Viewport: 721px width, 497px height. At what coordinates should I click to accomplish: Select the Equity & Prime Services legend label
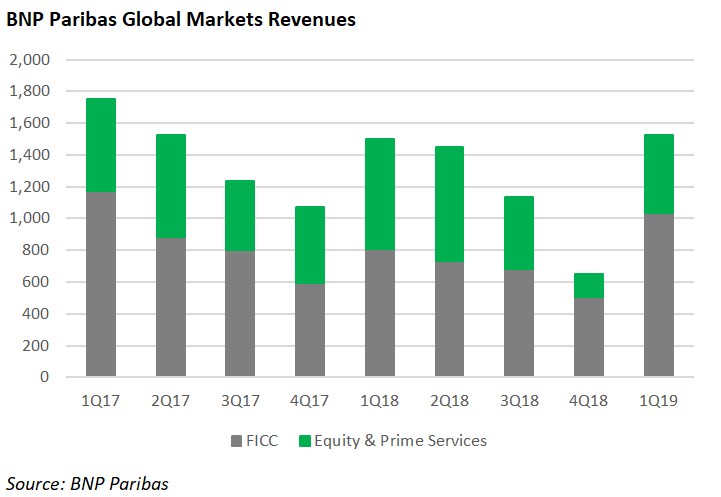[x=401, y=441]
